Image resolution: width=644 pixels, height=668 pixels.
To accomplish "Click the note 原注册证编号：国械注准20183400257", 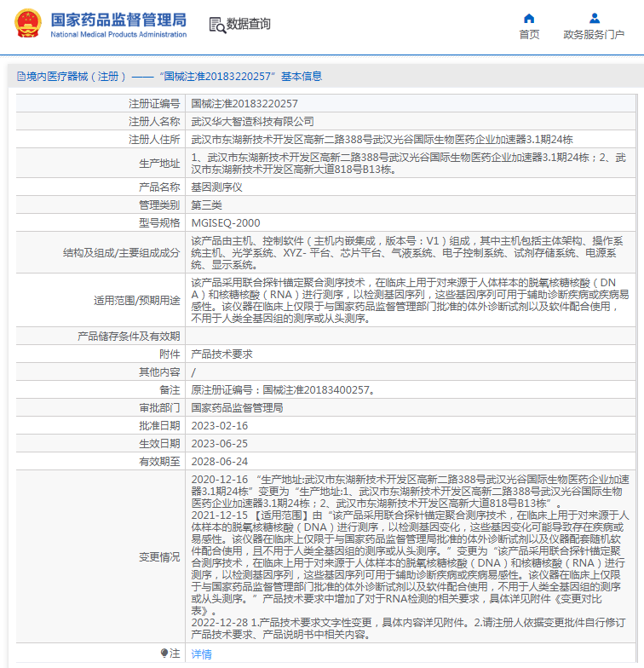I will coord(283,390).
